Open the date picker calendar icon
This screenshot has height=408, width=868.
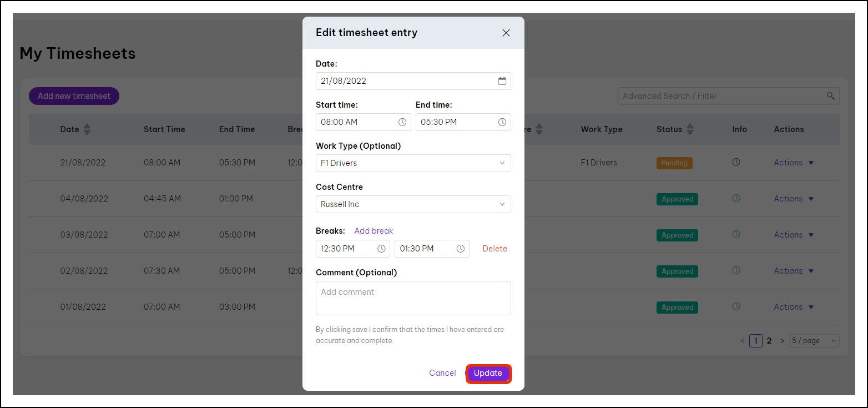(x=502, y=81)
